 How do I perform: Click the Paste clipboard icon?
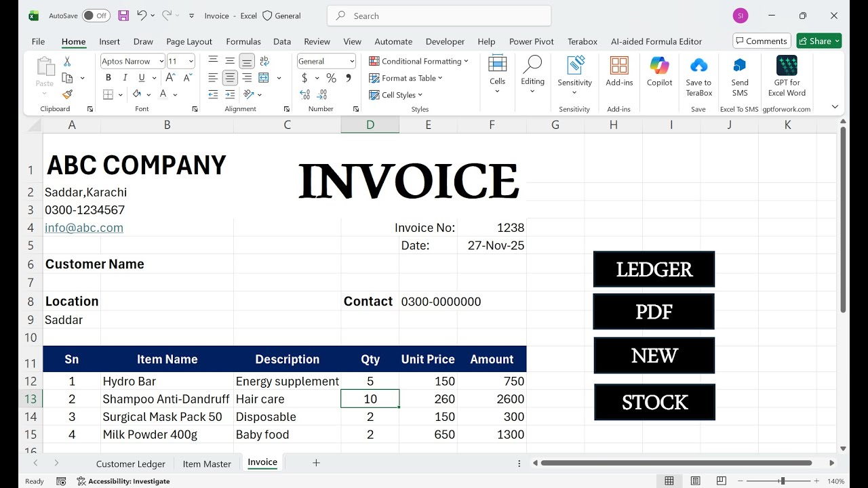pyautogui.click(x=45, y=66)
